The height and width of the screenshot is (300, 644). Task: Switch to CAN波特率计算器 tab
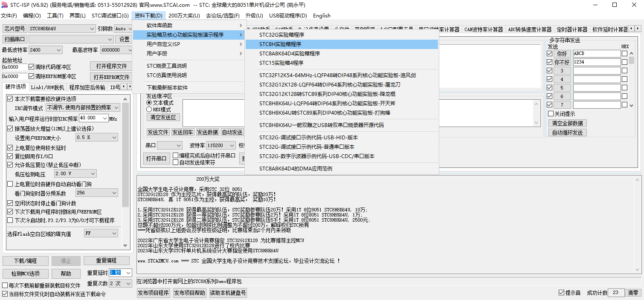484,29
